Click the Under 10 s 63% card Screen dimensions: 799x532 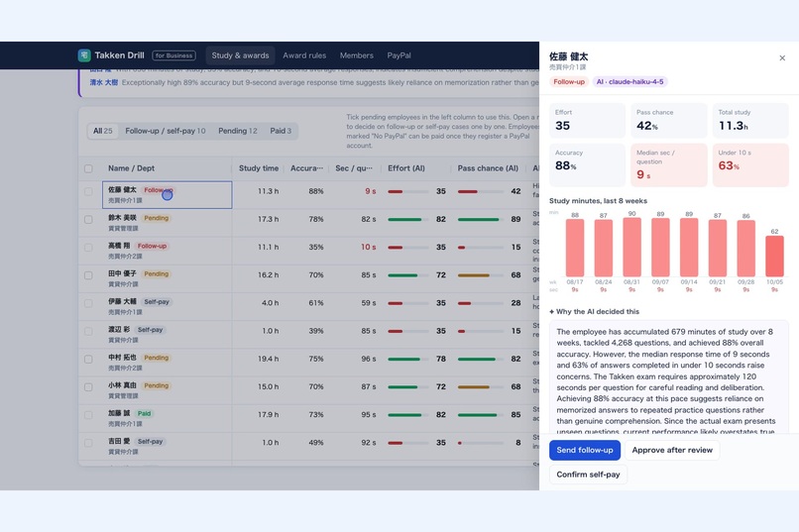pos(750,164)
